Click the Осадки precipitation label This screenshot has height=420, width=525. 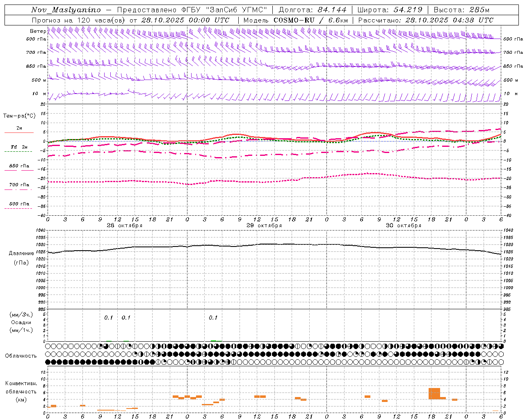click(21, 322)
